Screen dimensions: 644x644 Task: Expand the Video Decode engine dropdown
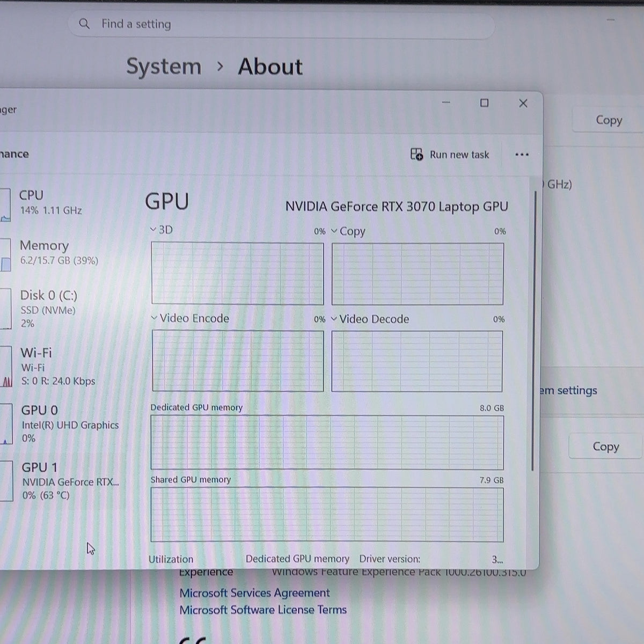point(334,319)
